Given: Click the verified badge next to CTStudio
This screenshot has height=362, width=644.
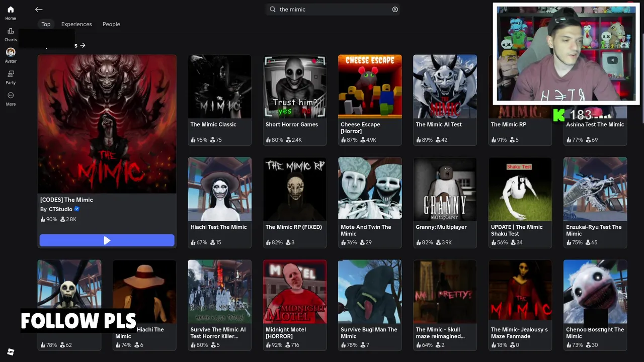Looking at the screenshot, I should pyautogui.click(x=77, y=209).
